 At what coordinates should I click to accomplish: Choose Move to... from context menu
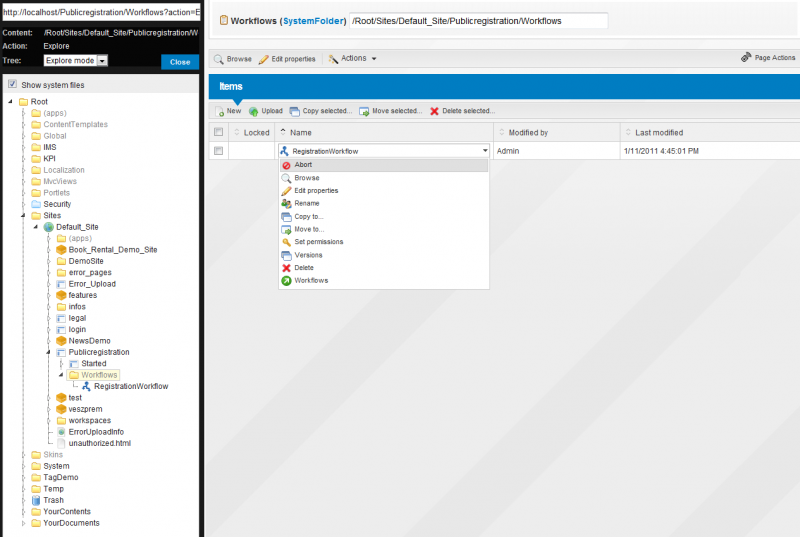point(384,229)
